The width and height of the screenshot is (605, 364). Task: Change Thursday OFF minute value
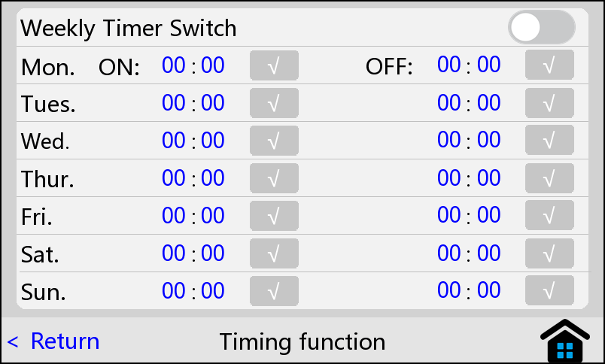(x=488, y=177)
